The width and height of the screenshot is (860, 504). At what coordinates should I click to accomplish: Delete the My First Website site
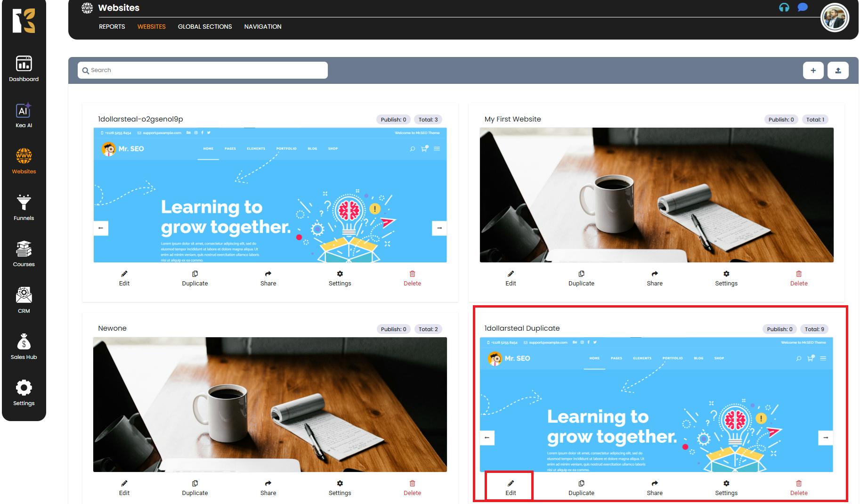point(798,278)
